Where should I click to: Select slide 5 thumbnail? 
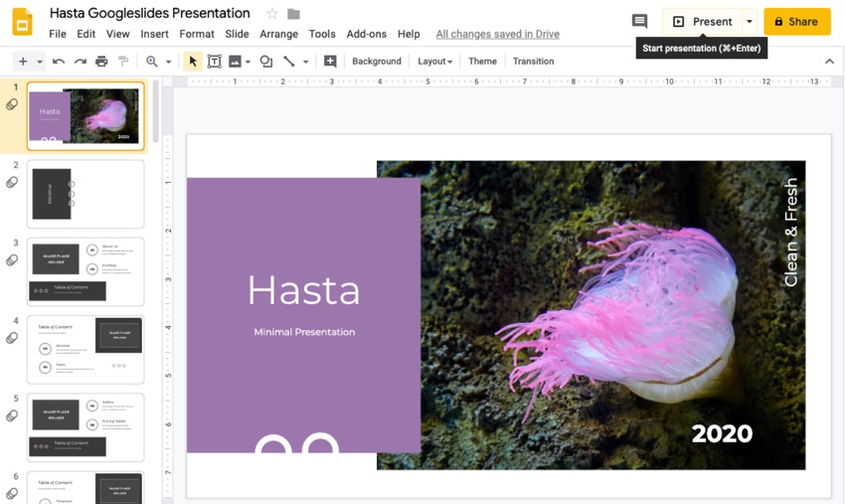point(85,427)
